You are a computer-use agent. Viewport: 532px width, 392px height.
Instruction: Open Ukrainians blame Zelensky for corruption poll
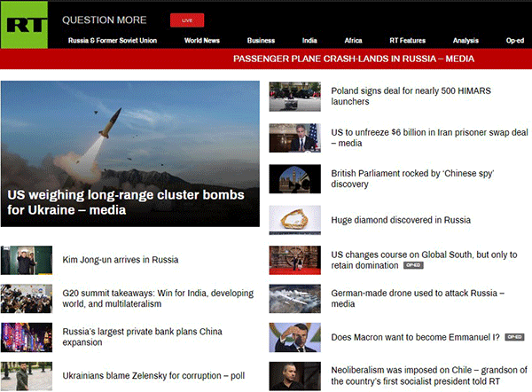(153, 376)
